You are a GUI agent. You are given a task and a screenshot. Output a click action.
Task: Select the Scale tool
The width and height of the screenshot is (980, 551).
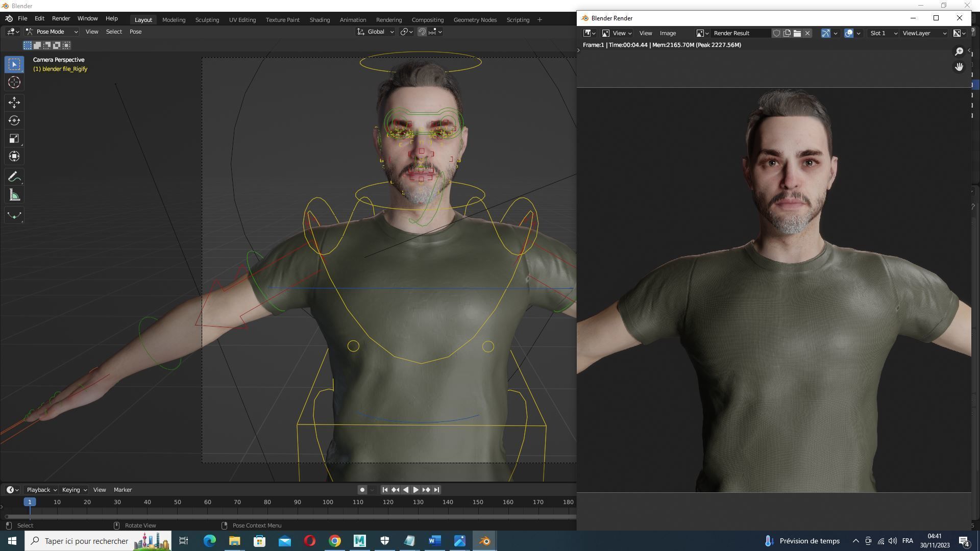point(14,139)
